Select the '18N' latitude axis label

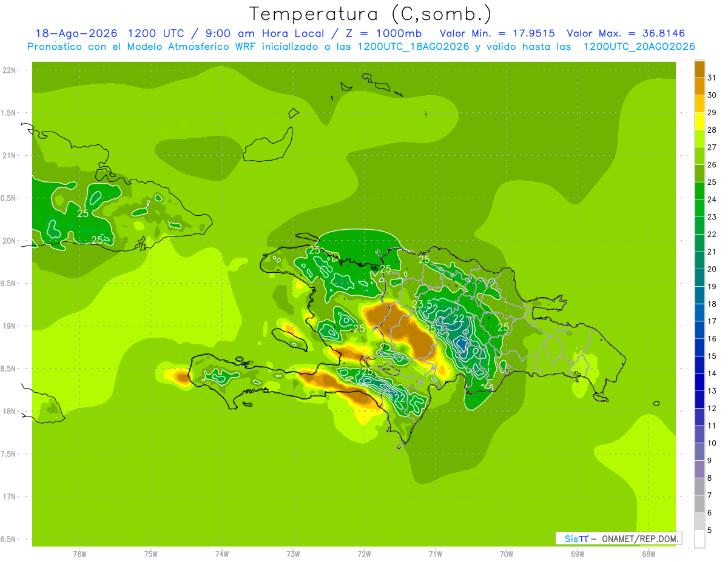point(10,412)
